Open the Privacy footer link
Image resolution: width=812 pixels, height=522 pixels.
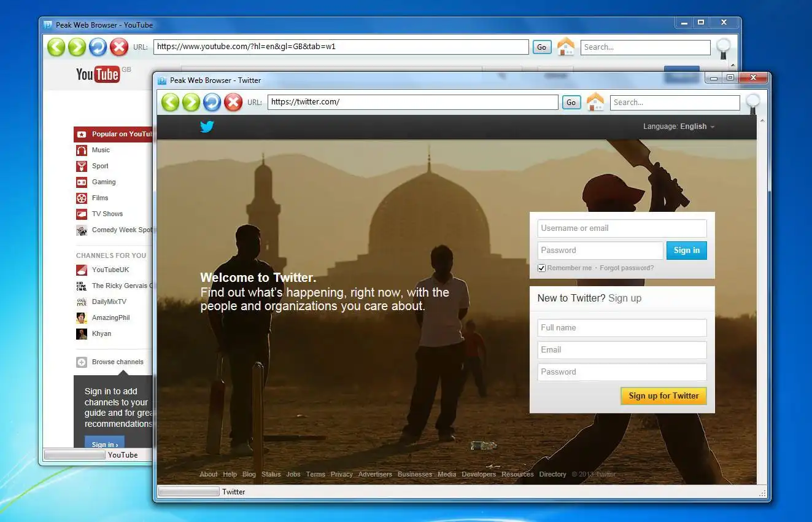342,474
